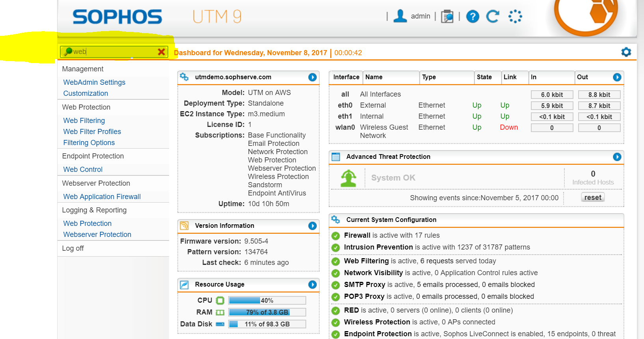Click the all interfaces 6.0 kbit value
This screenshot has height=339, width=644.
click(552, 95)
